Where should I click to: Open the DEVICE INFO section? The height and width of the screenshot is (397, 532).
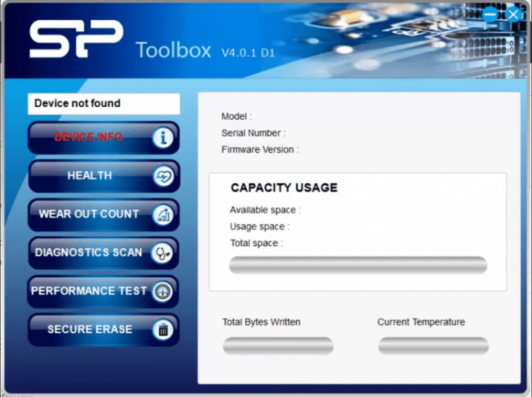[x=104, y=138]
